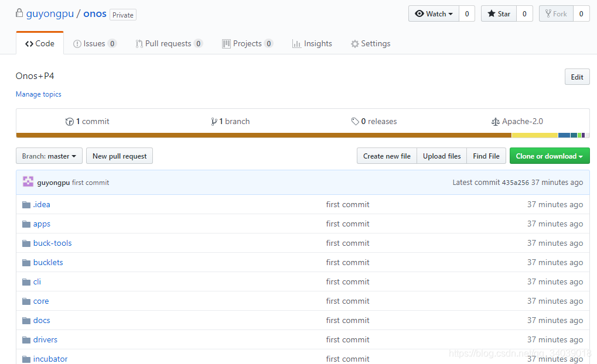Image resolution: width=597 pixels, height=364 pixels.
Task: Open the bucklets folder
Action: 48,262
